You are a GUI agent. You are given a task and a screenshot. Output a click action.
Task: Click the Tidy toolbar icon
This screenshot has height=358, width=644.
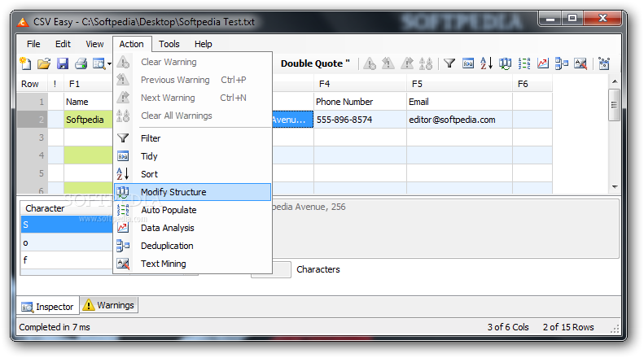468,63
